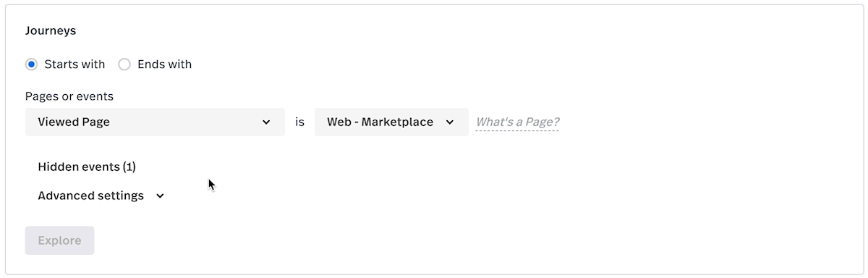
Task: Click the chevron arrow next to Advanced settings
Action: [160, 196]
